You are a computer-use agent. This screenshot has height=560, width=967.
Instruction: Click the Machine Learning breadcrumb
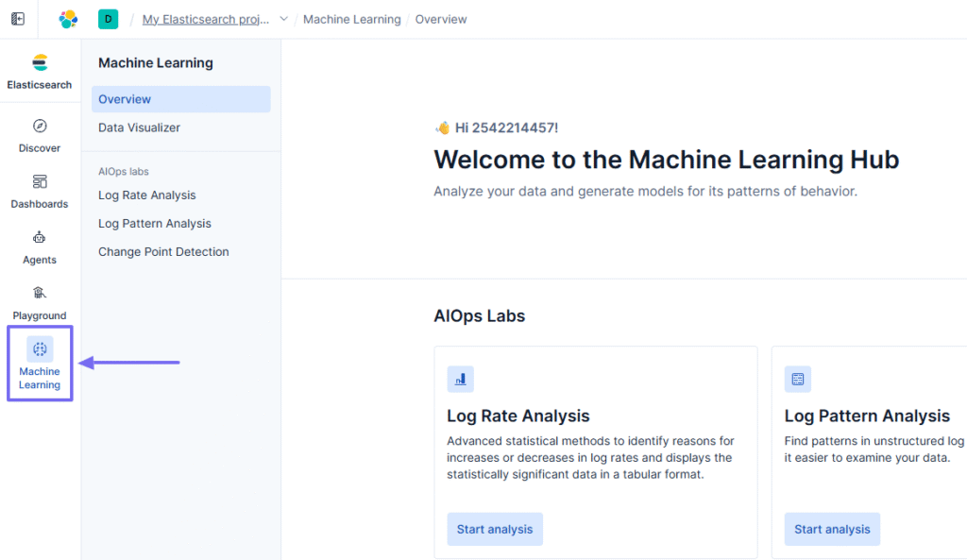[352, 18]
